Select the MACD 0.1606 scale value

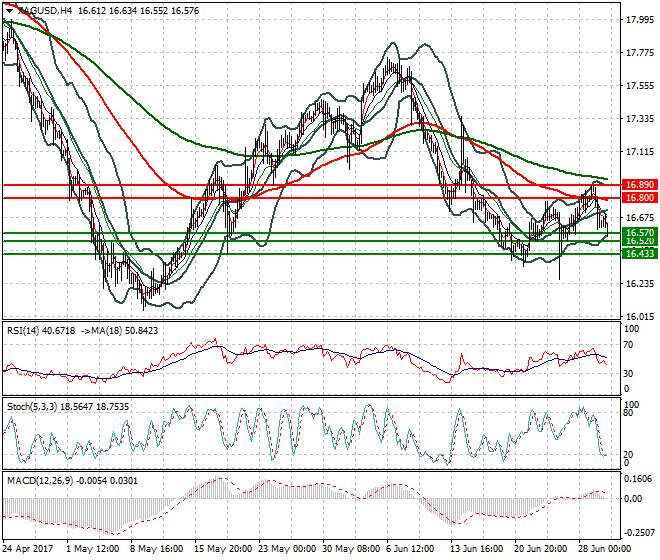coord(639,479)
